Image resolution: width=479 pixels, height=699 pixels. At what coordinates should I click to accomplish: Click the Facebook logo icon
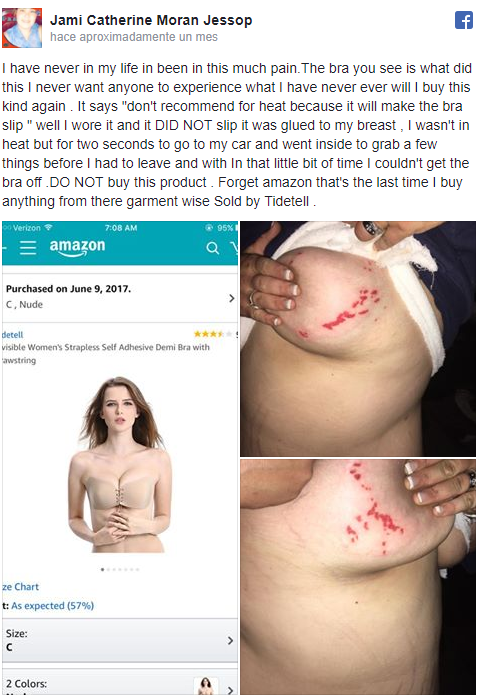click(x=464, y=20)
